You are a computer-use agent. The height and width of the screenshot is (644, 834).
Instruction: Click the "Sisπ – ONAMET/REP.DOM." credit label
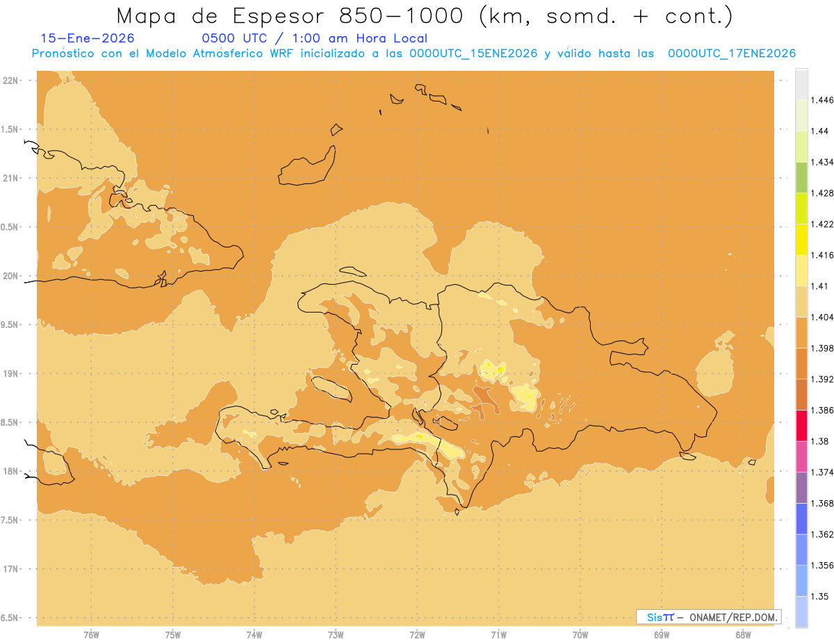(709, 617)
